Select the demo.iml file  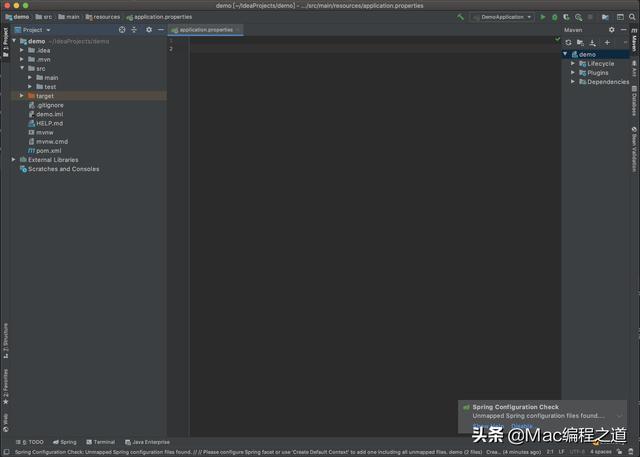pyautogui.click(x=45, y=114)
